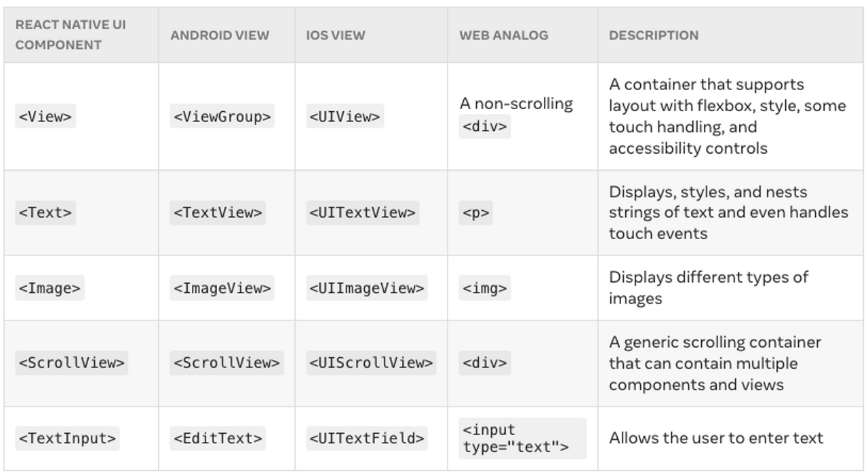Click the <Text> component code tag
868x475 pixels.
point(45,213)
